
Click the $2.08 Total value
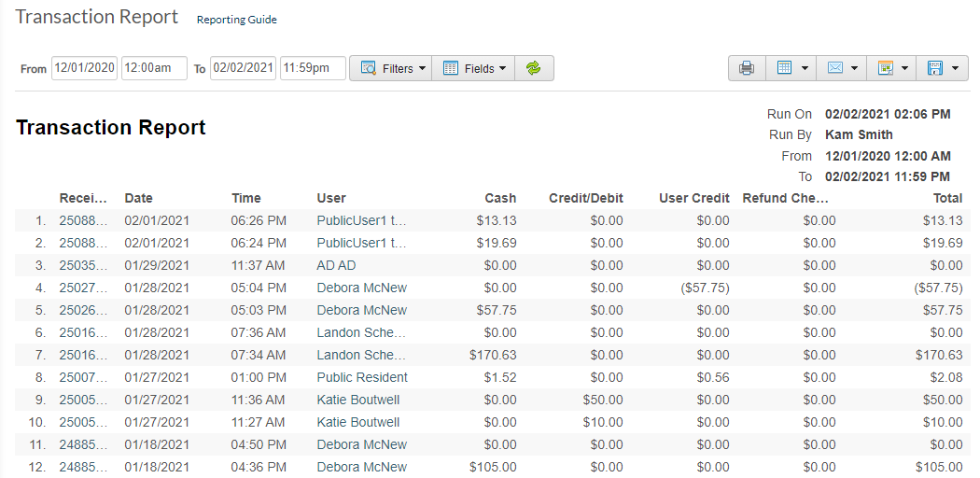(945, 378)
